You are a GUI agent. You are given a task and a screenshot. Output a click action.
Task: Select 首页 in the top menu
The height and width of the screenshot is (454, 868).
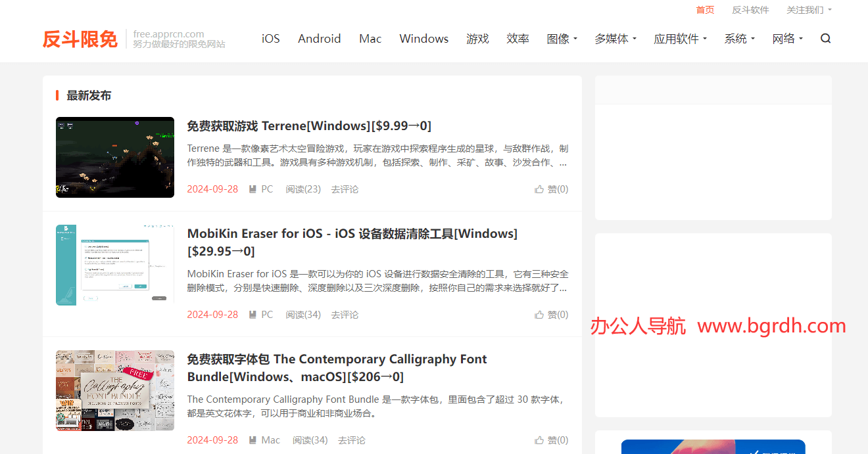704,9
